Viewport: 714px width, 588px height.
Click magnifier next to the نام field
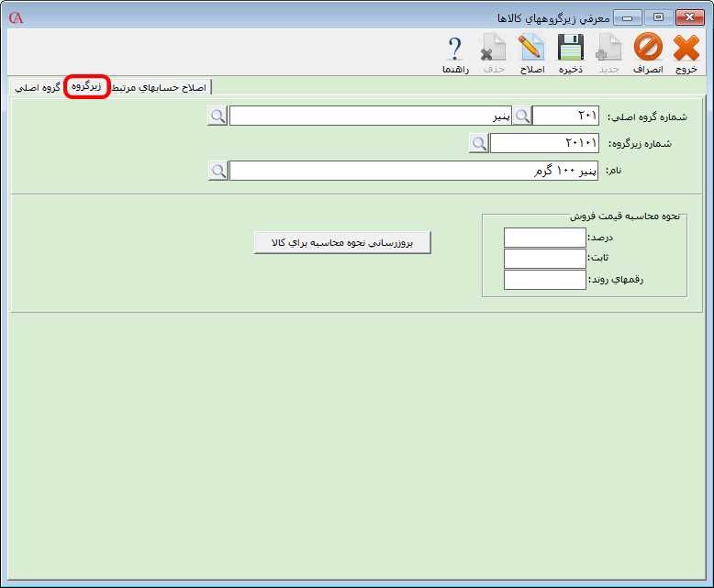(x=218, y=171)
